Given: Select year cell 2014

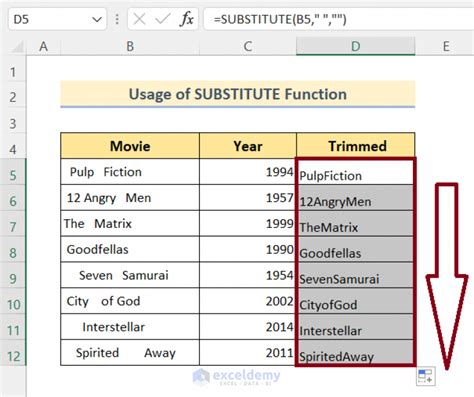Looking at the screenshot, I should [x=248, y=327].
